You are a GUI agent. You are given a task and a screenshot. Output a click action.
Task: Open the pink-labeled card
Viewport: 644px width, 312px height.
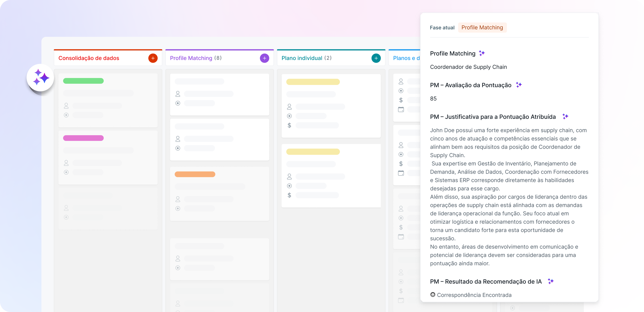(x=108, y=157)
